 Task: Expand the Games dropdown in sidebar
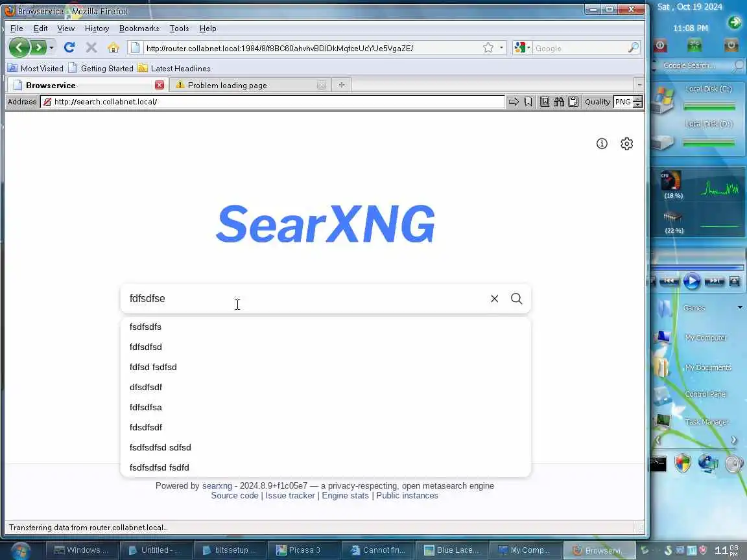(x=740, y=308)
